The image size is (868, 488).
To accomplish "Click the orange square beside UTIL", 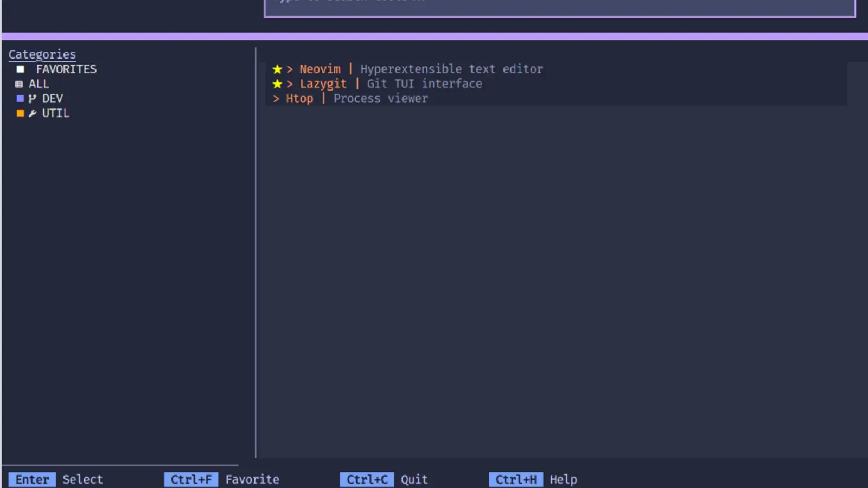I will 20,113.
